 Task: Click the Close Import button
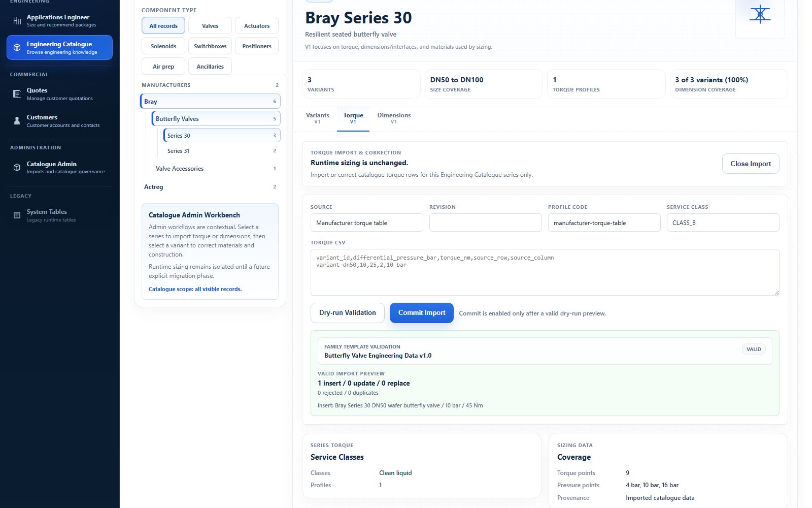[751, 164]
